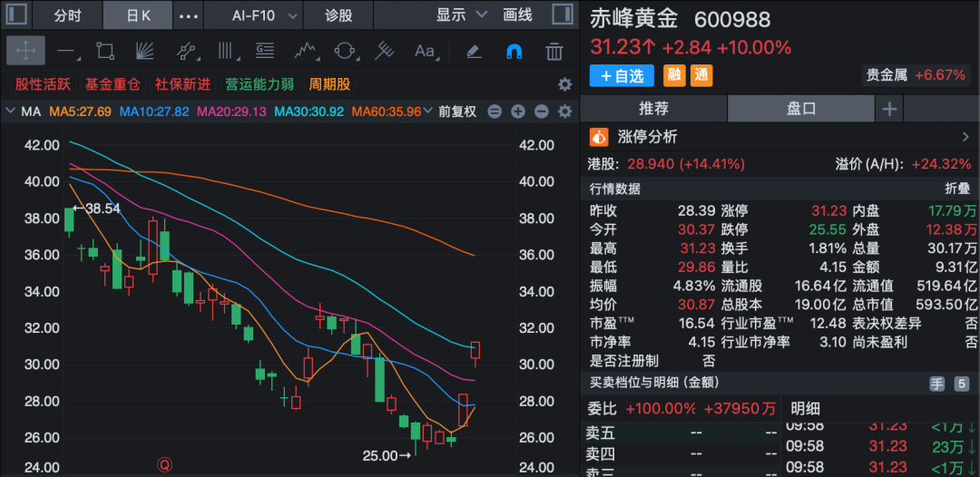Open the 诊股 tab

[x=338, y=15]
